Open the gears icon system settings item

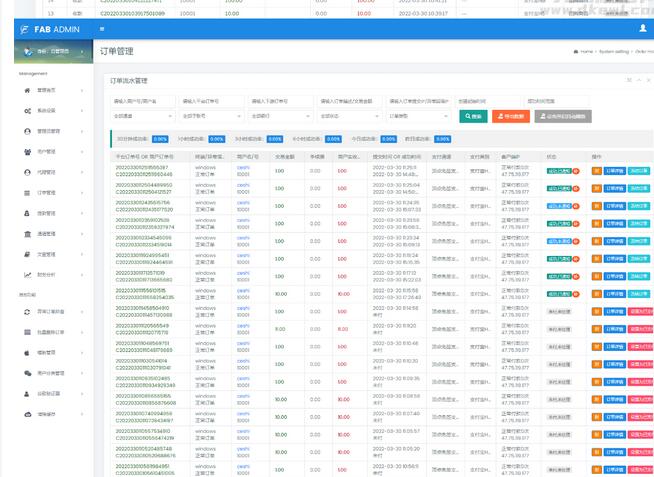(x=27, y=110)
